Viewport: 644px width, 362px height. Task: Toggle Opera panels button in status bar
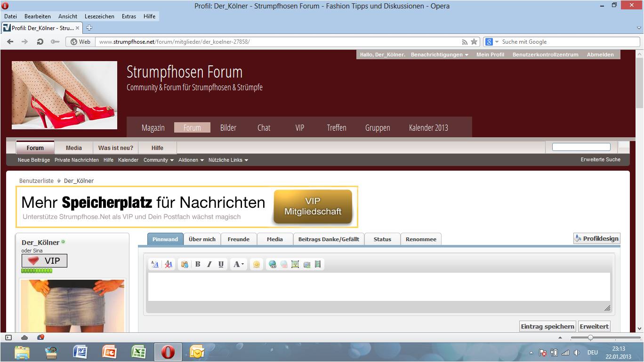(x=8, y=337)
